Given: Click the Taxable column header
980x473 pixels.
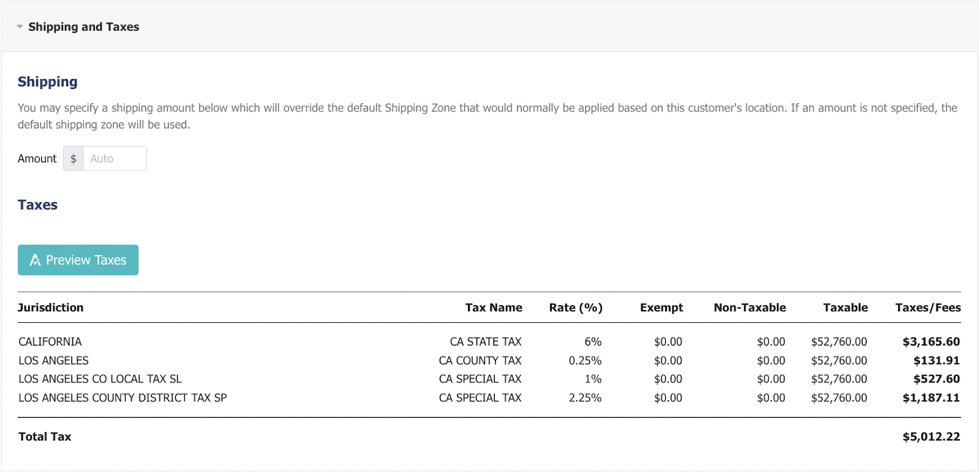Looking at the screenshot, I should coord(845,308).
